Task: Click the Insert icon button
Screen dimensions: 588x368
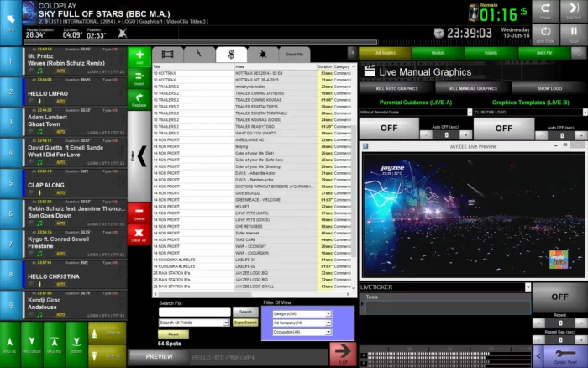Action: coord(139,78)
